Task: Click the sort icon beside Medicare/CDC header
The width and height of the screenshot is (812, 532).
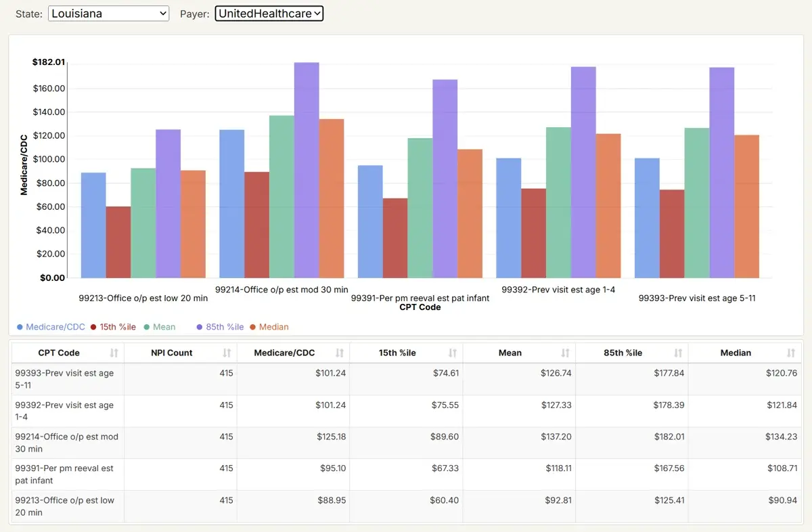Action: point(338,353)
